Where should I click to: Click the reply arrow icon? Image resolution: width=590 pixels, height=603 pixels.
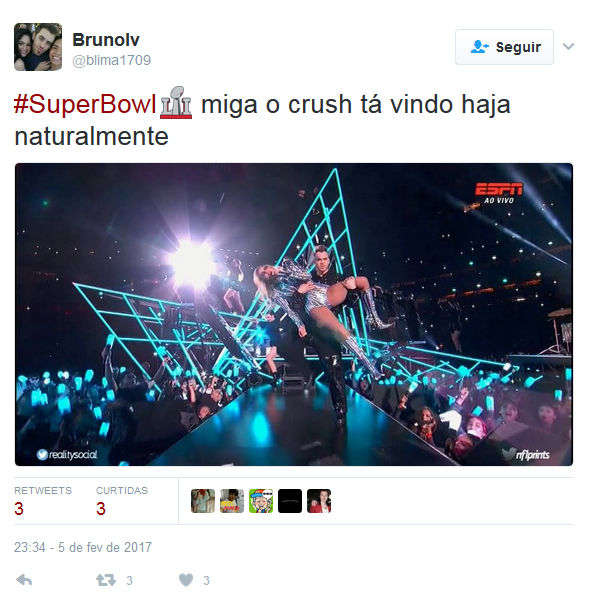[x=24, y=580]
